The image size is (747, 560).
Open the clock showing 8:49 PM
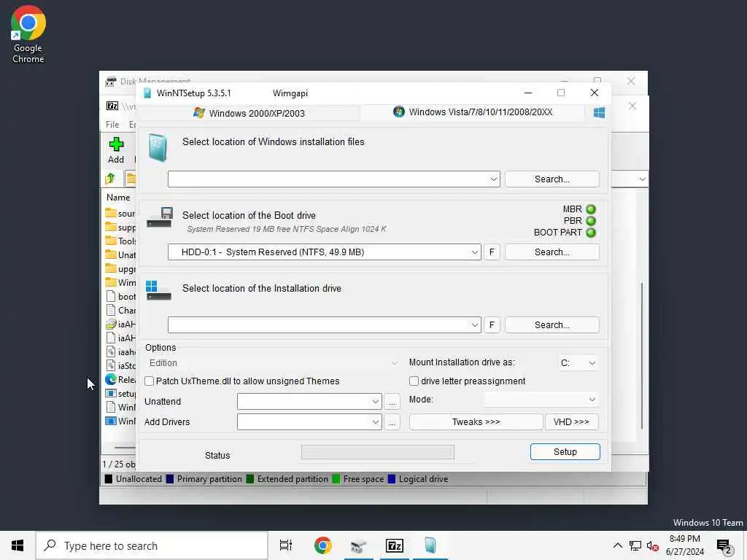(684, 545)
